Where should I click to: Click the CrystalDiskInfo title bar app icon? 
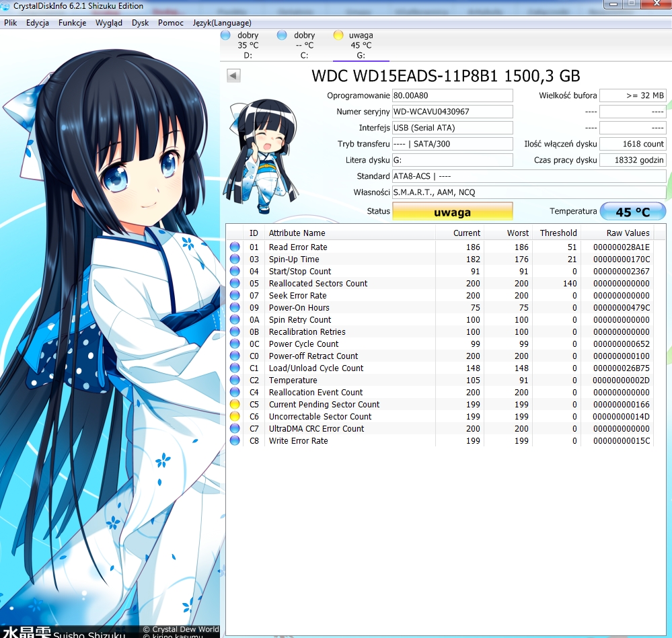pos(4,6)
